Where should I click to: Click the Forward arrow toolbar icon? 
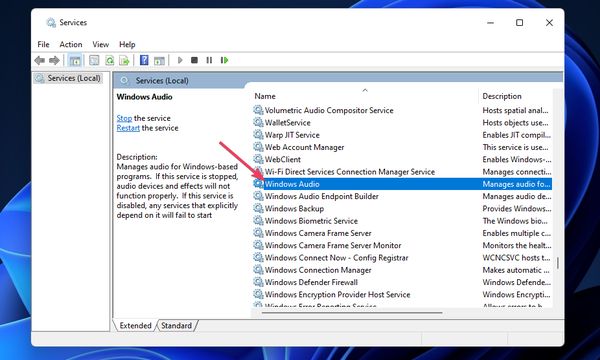coord(54,60)
